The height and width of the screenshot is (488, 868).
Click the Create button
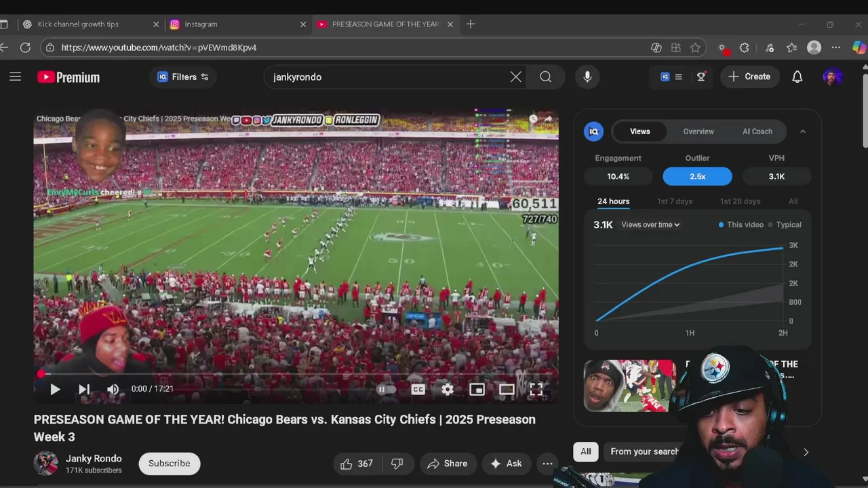749,77
